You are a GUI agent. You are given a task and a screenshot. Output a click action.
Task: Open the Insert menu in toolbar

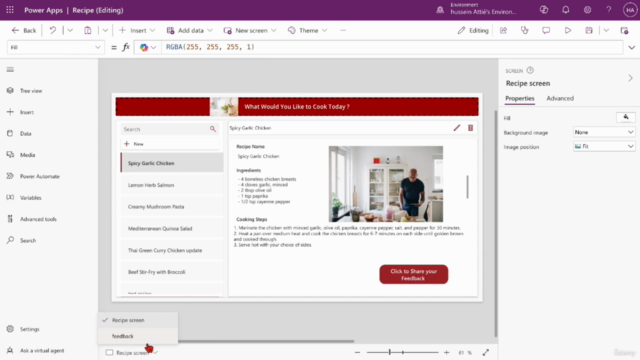(137, 31)
